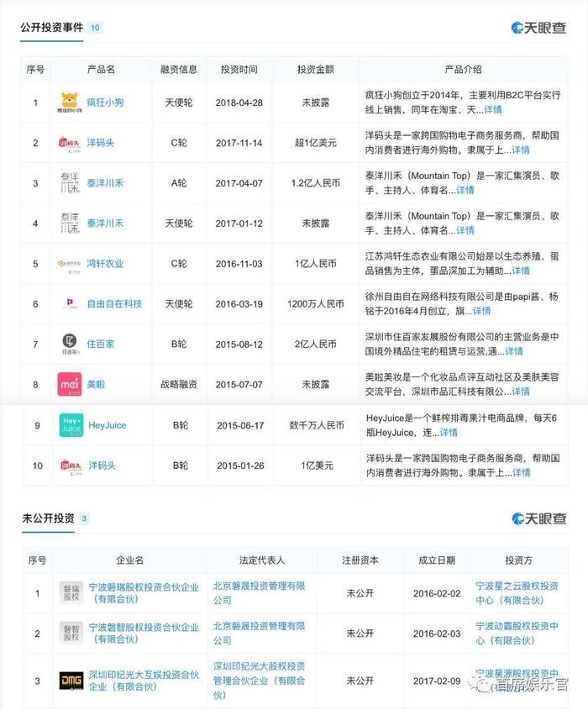Click the 超1亿美元 investment amount
Screen dimensions: 588x710
(316, 143)
